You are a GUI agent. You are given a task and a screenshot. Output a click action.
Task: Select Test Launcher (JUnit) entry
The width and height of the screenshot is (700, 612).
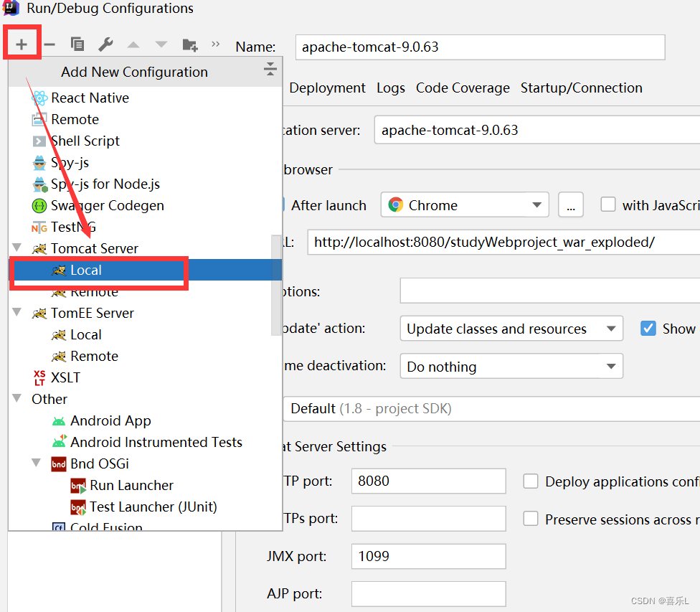[x=143, y=507]
